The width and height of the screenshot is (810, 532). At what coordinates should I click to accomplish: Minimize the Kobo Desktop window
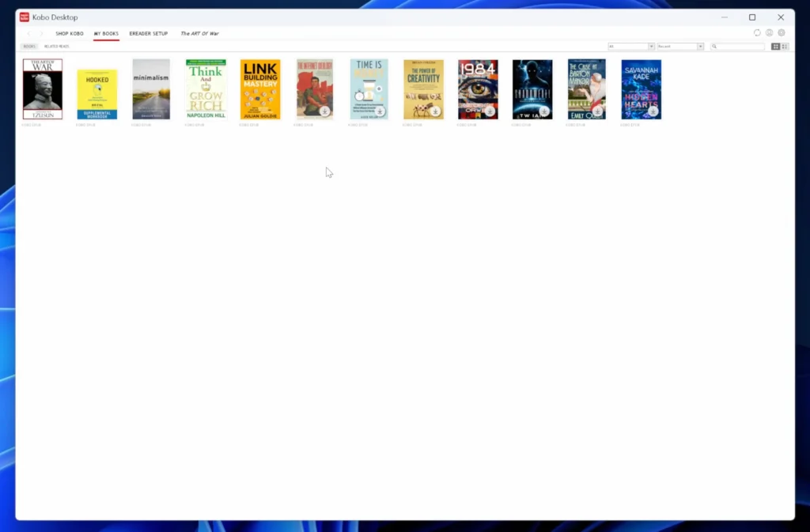point(725,17)
